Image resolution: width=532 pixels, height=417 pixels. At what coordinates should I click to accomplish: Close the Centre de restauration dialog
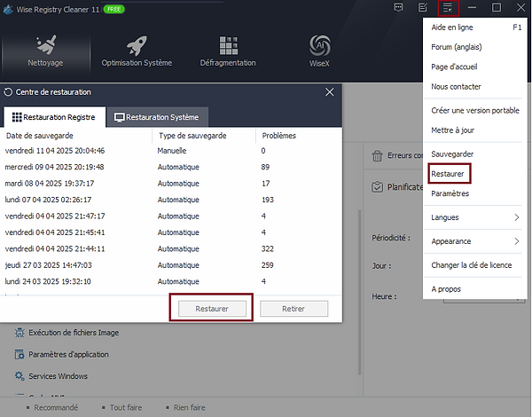330,92
